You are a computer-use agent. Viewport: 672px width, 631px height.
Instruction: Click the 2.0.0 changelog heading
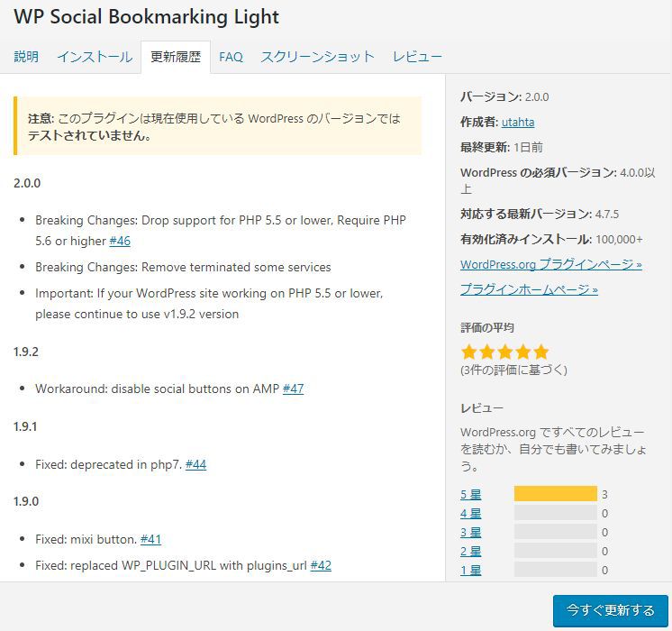point(27,183)
